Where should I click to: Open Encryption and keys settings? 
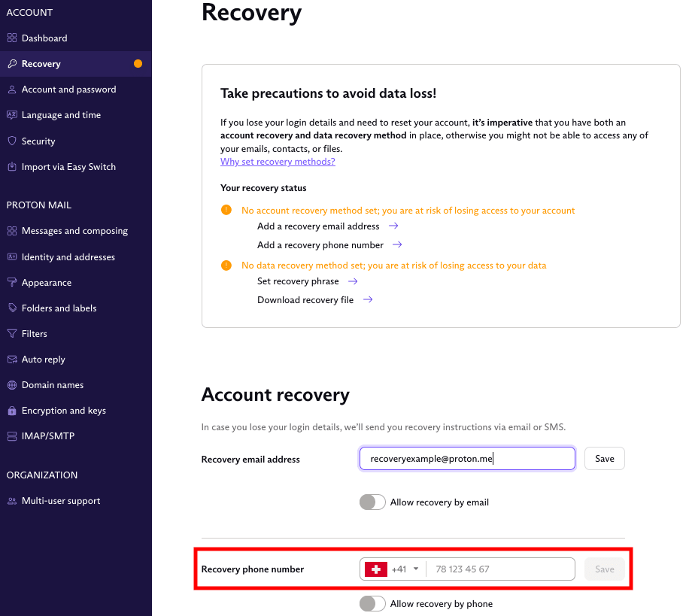point(12,410)
